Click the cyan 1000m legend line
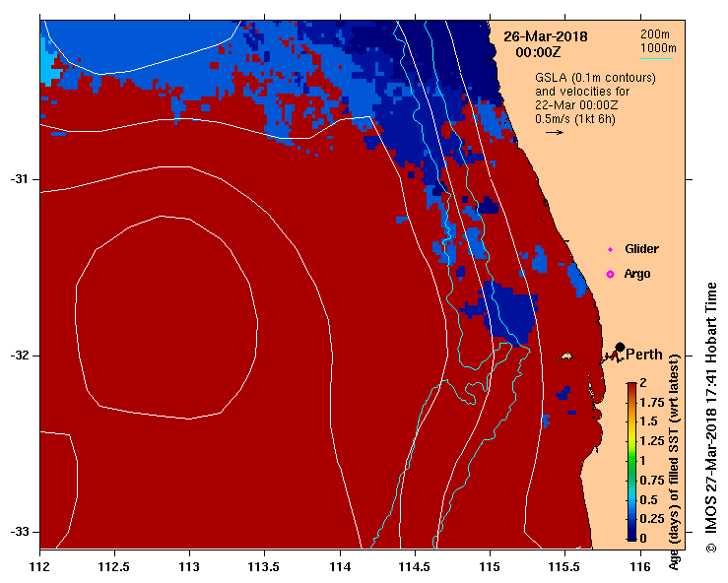The image size is (728, 583). coord(656,58)
